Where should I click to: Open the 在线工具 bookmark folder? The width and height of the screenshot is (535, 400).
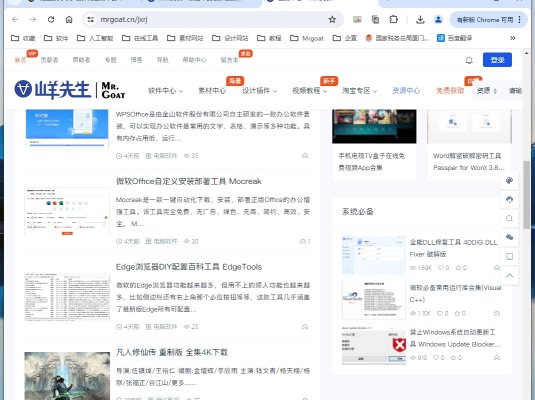click(x=140, y=38)
